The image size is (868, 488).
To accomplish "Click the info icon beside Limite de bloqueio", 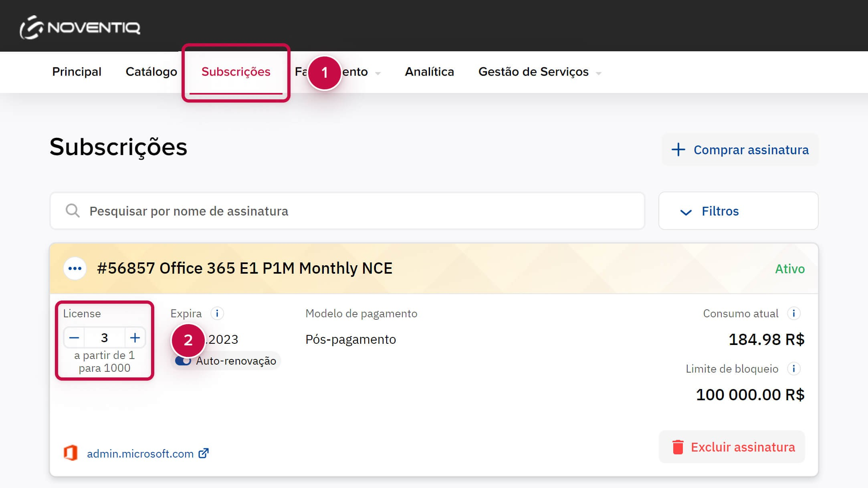I will point(793,369).
